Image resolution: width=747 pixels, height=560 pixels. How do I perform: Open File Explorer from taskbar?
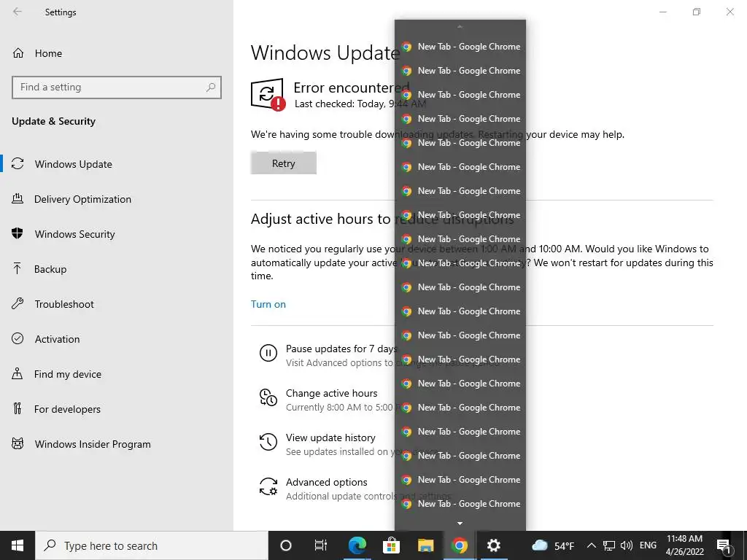425,545
